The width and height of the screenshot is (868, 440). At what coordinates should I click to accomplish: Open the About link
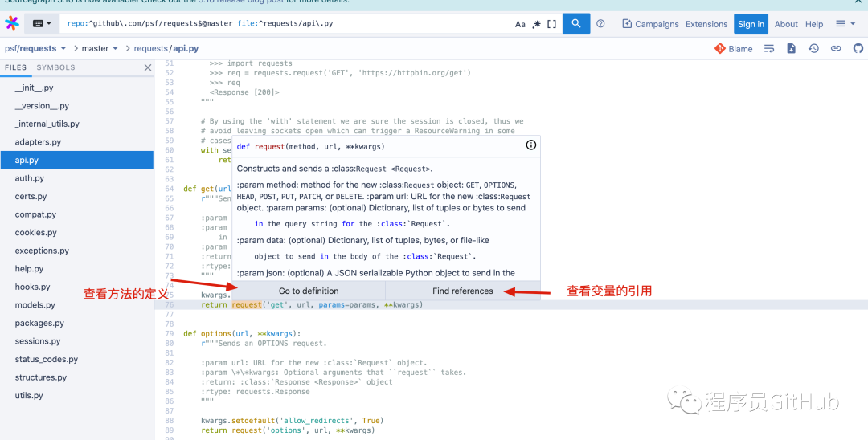pyautogui.click(x=786, y=24)
